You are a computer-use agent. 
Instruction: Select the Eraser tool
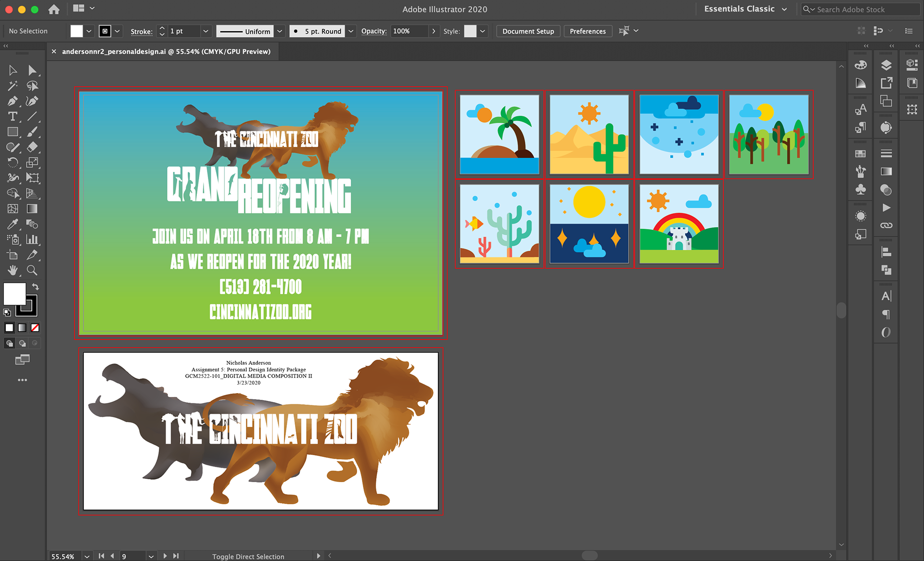point(32,147)
